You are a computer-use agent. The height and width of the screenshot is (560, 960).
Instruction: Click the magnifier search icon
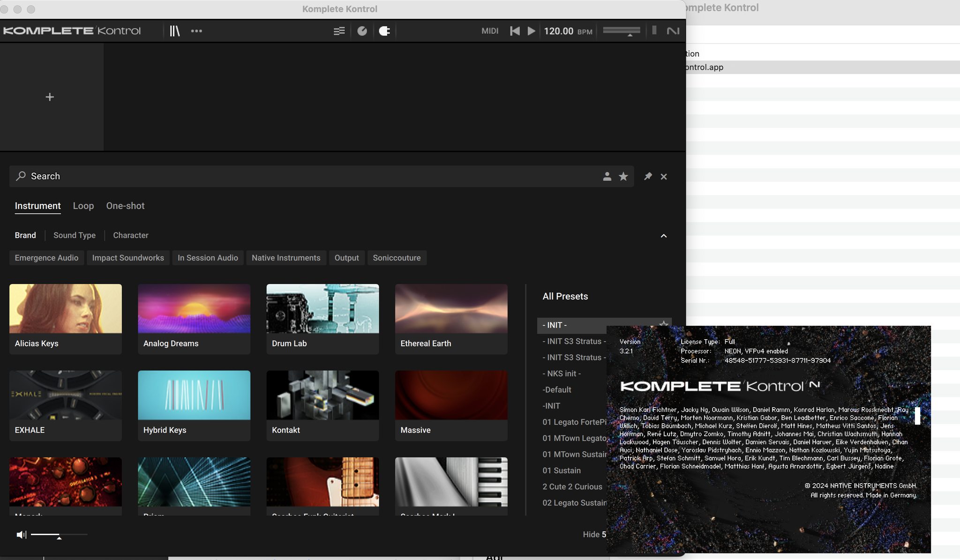(x=21, y=176)
